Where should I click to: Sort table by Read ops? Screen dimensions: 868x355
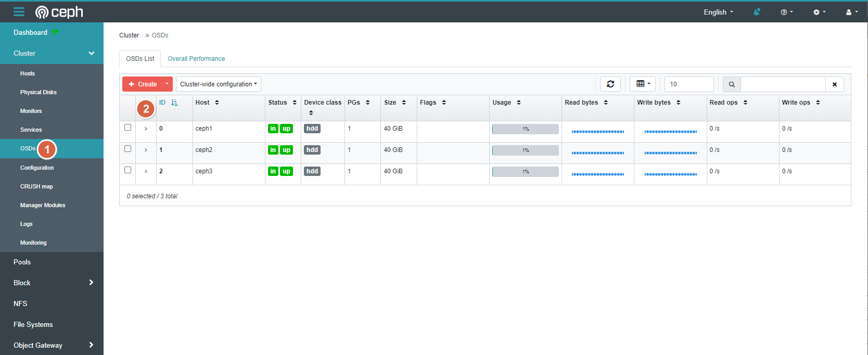click(x=745, y=103)
